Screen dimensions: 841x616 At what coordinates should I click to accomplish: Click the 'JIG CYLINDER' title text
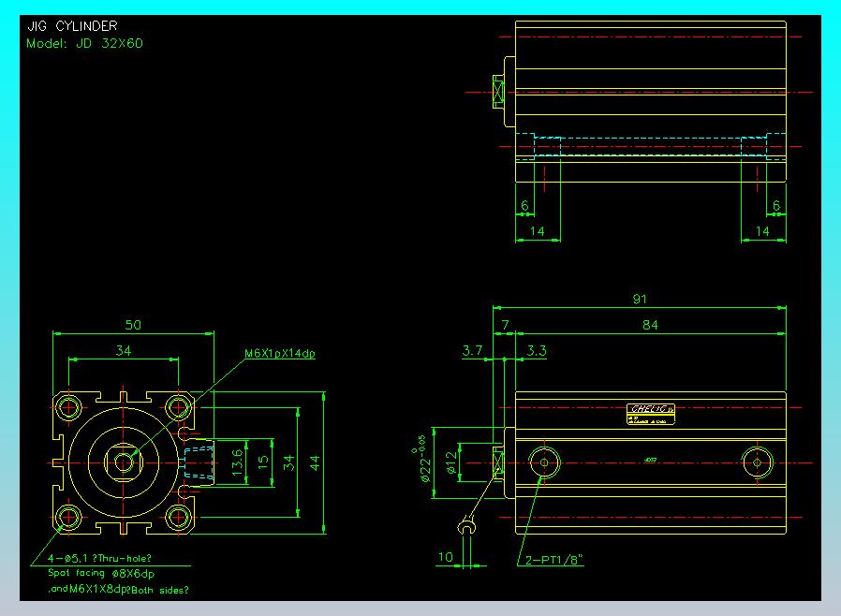pyautogui.click(x=72, y=25)
